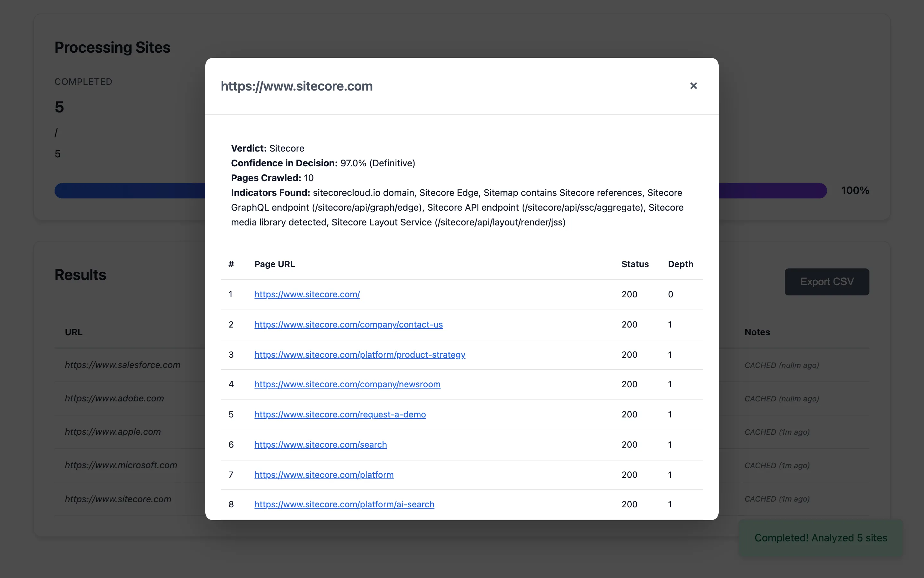
Task: Click the modal title https://www.sitecore.com
Action: [x=297, y=86]
